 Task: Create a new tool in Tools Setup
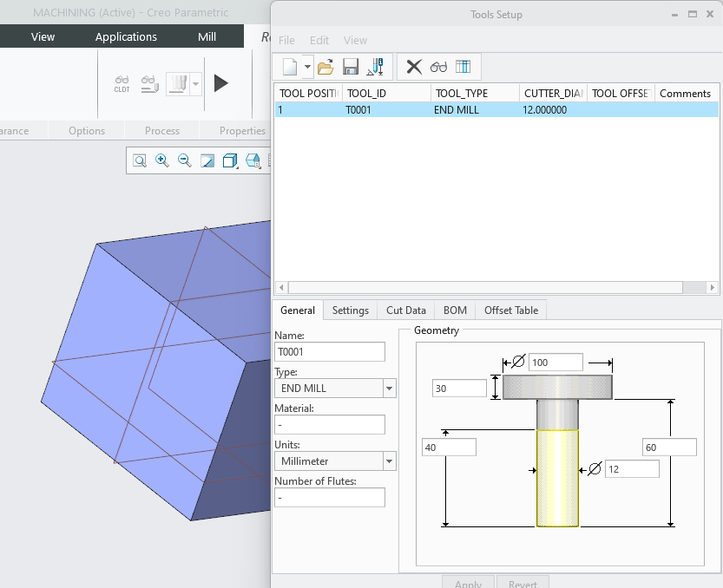(x=290, y=67)
